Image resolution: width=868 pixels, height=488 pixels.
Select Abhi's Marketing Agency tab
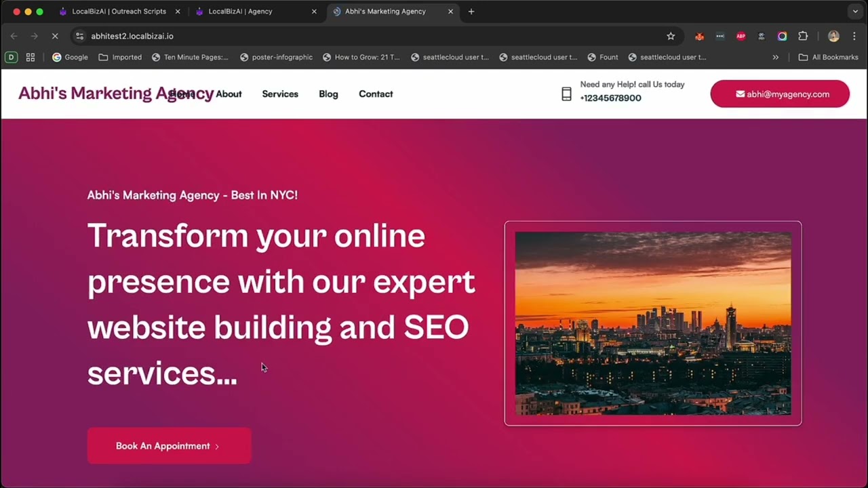coord(385,12)
